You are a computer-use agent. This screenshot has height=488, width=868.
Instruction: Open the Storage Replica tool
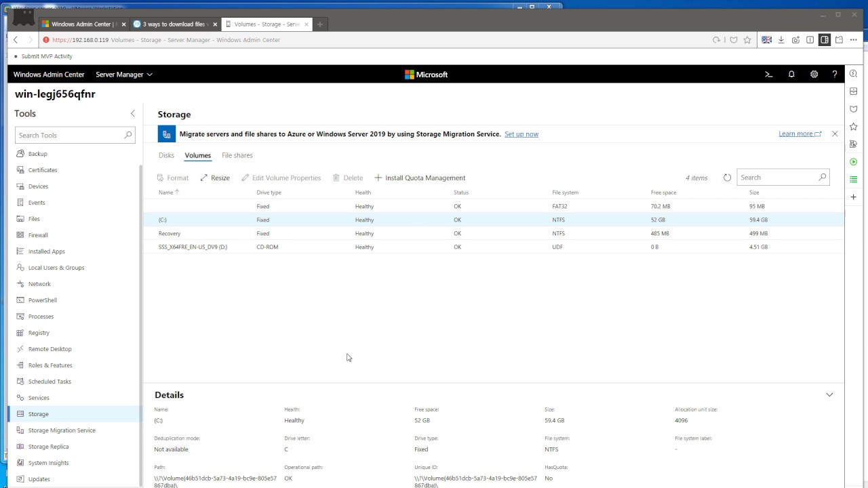[48, 447]
